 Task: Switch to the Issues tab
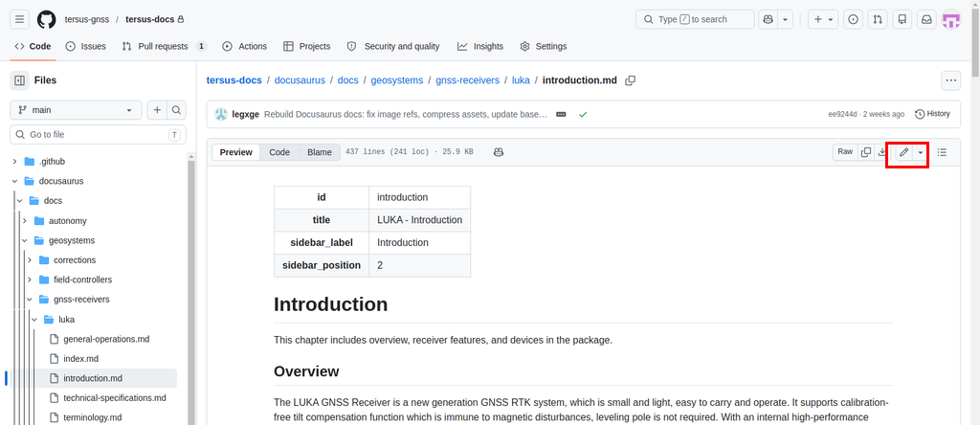(86, 46)
